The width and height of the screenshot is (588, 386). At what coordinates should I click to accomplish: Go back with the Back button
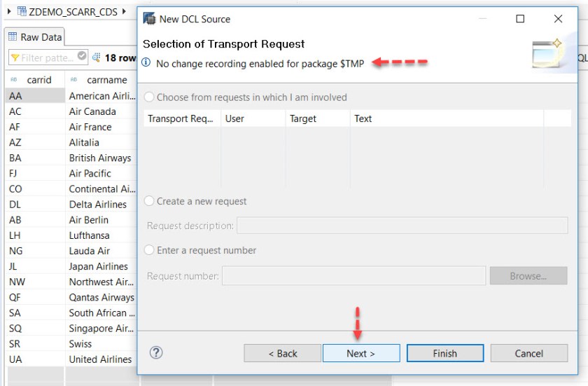(x=282, y=353)
